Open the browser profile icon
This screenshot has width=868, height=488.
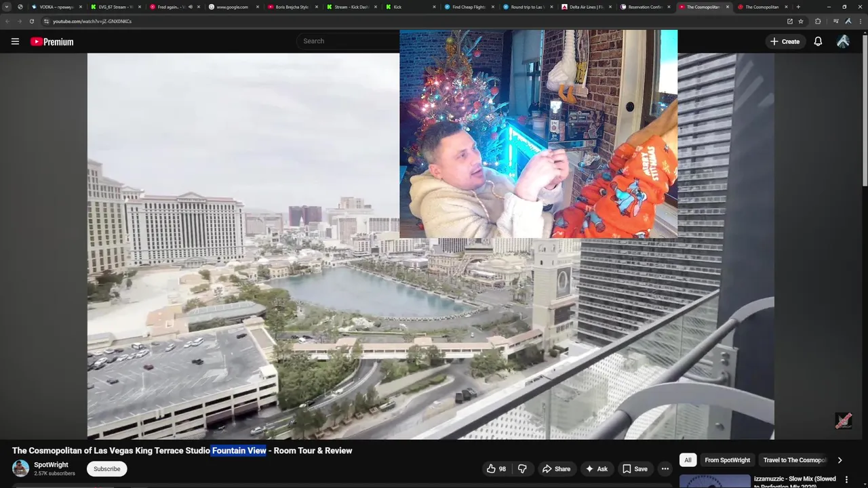848,21
